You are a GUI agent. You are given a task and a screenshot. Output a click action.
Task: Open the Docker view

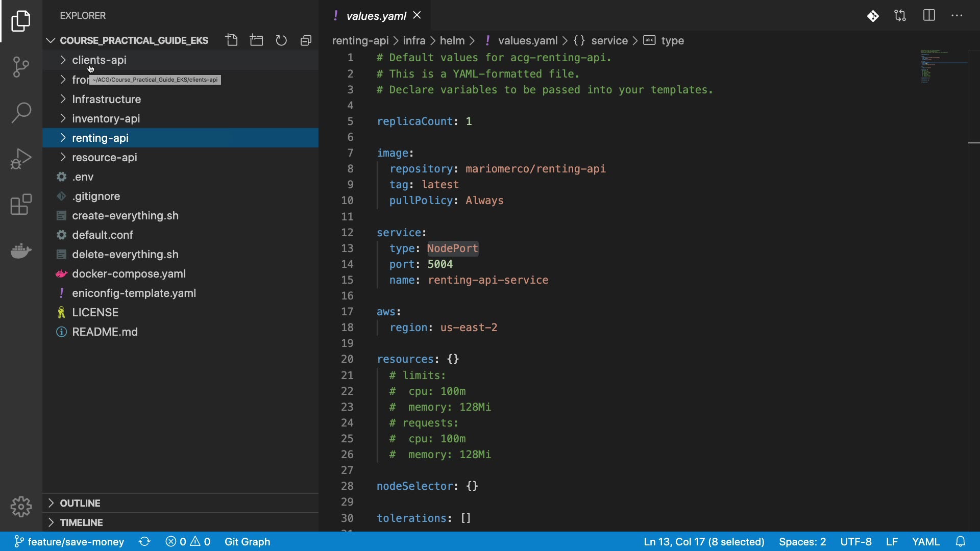21,251
